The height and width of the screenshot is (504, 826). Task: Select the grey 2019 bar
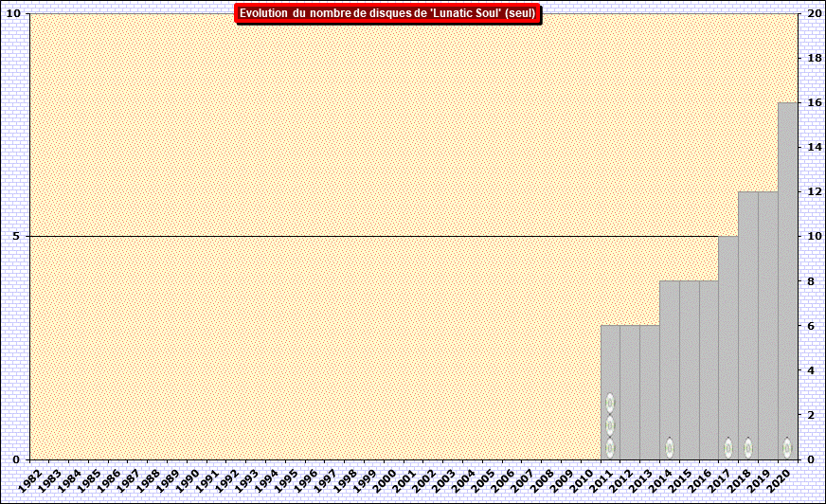point(768,326)
